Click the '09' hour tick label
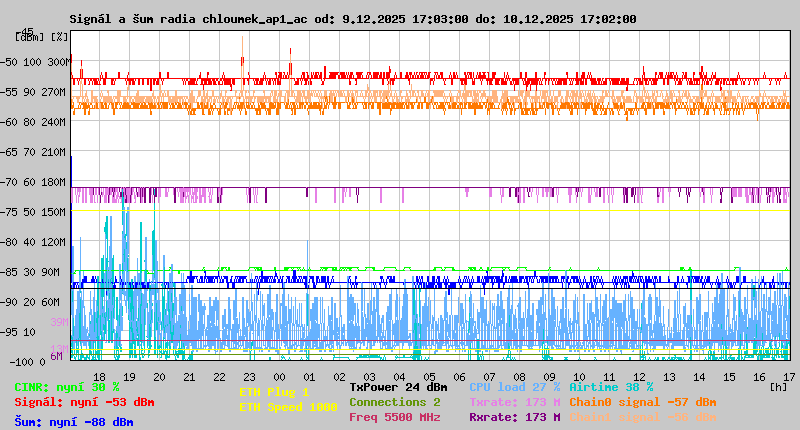Screen dimensions: 800x430 (x=549, y=377)
